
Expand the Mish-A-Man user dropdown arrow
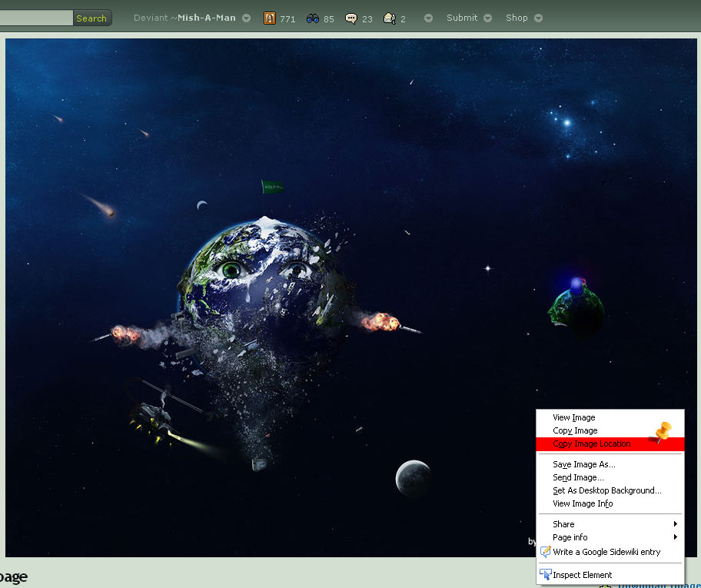(246, 18)
